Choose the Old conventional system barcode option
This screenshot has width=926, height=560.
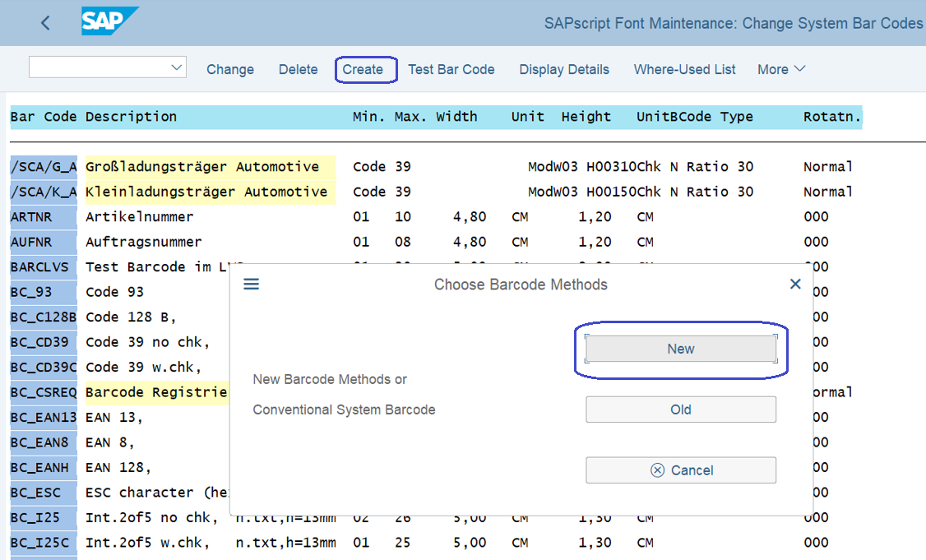[680, 409]
